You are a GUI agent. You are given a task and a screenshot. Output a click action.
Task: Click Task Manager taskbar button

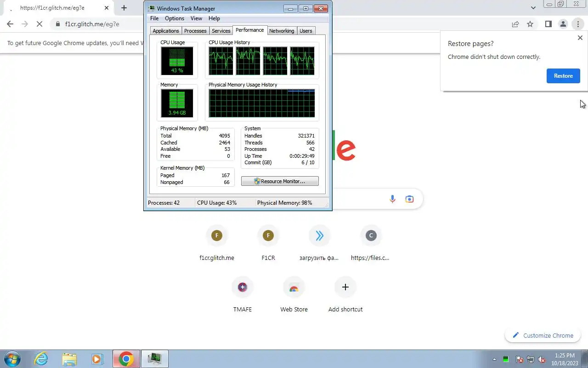(155, 359)
